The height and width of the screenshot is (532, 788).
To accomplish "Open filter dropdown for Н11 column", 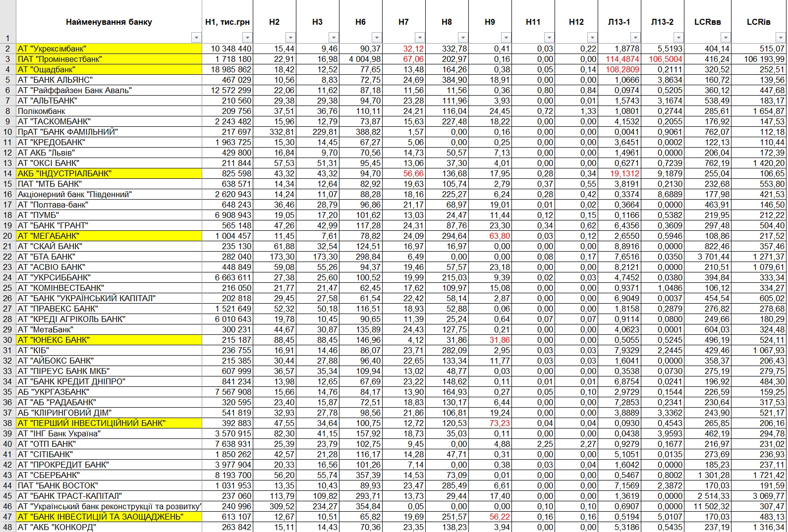I will 549,38.
